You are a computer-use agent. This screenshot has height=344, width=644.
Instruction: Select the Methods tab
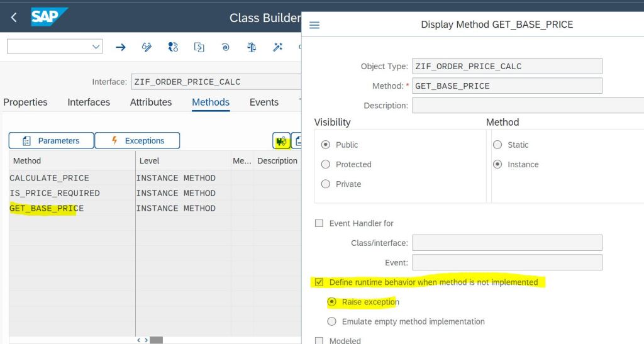pos(211,103)
